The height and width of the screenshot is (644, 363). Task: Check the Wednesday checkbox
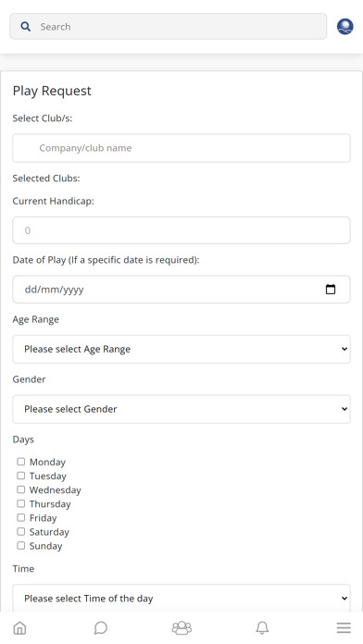click(21, 489)
